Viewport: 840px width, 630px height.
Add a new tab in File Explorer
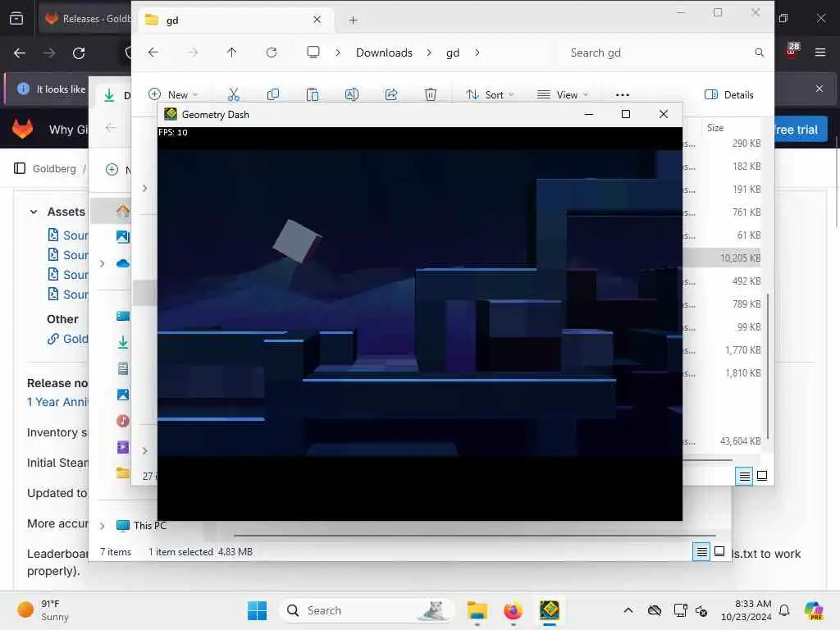[353, 21]
